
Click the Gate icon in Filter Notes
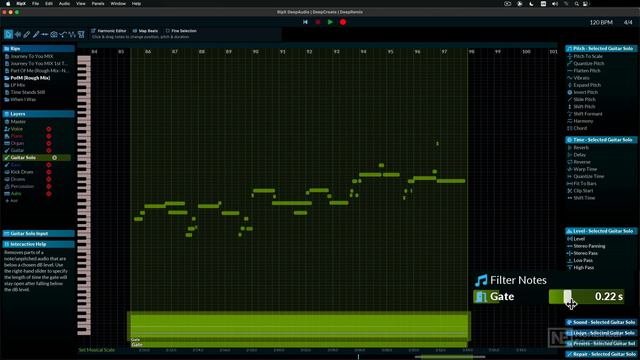click(x=481, y=297)
